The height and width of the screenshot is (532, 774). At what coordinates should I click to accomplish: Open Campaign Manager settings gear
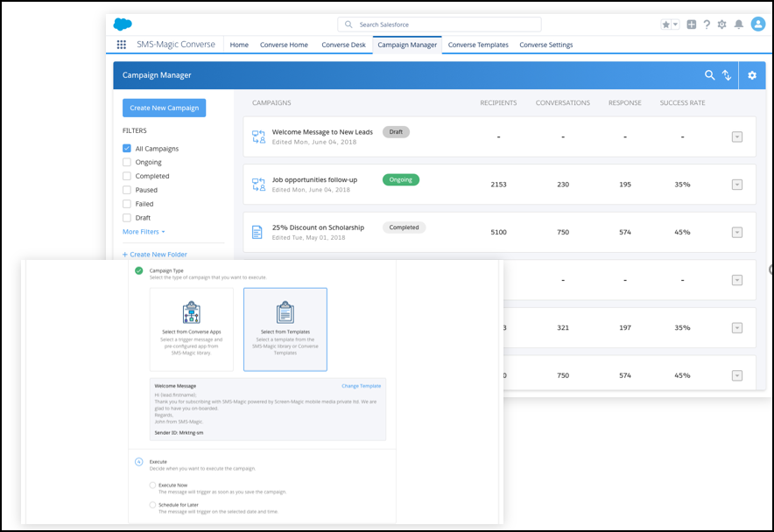coord(752,75)
